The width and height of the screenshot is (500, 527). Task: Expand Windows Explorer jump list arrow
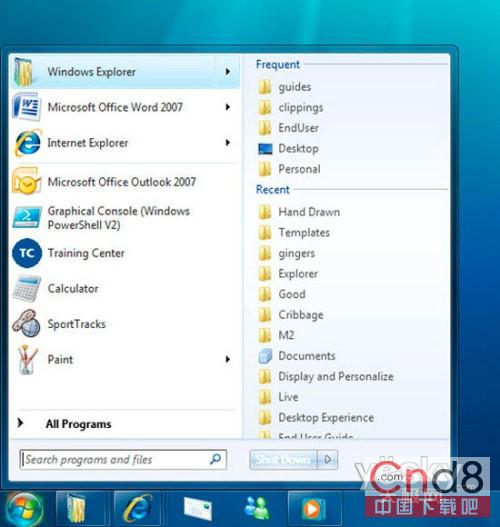coord(228,72)
